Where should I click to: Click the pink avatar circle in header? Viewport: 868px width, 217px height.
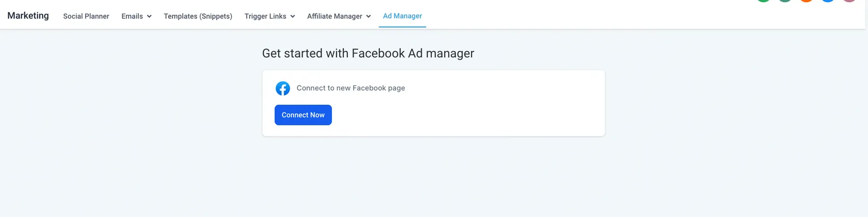(850, 1)
